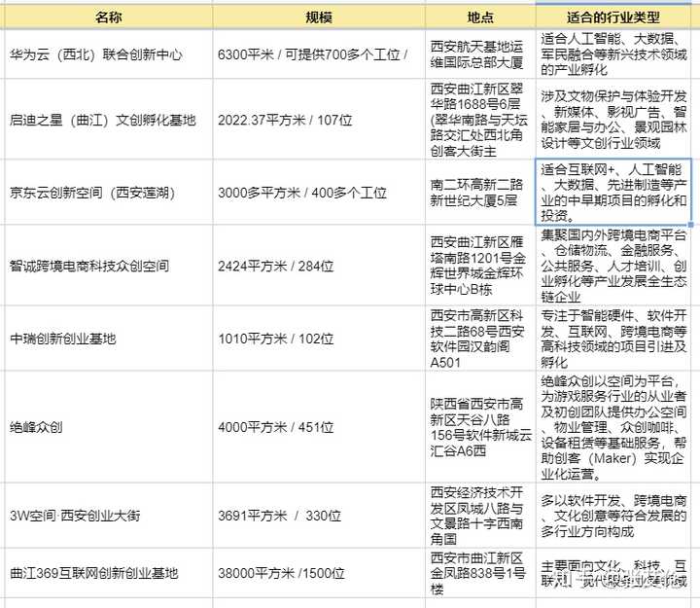Select the 名称 column header

coord(109,18)
